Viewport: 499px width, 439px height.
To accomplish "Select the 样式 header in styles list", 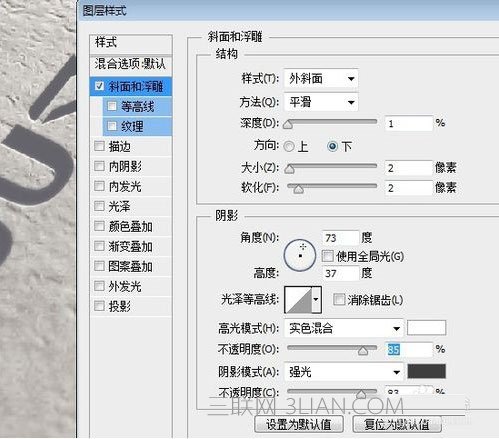I will click(131, 43).
